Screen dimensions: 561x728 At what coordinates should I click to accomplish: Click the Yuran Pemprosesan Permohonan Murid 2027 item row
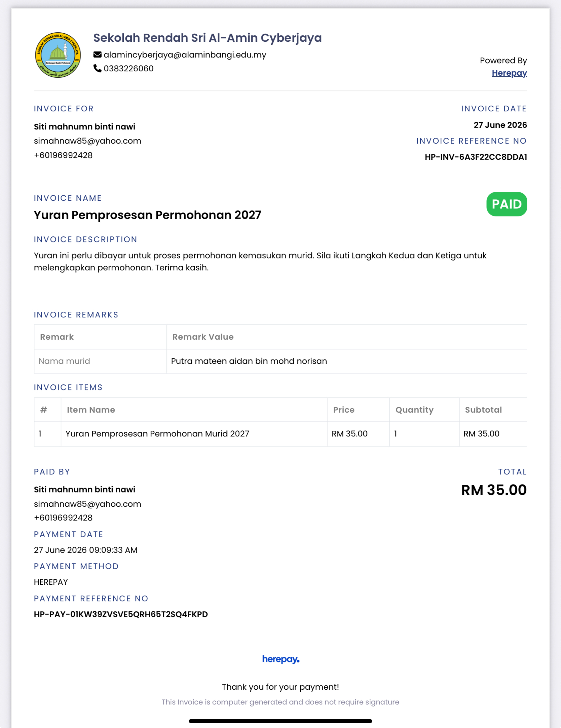click(280, 434)
